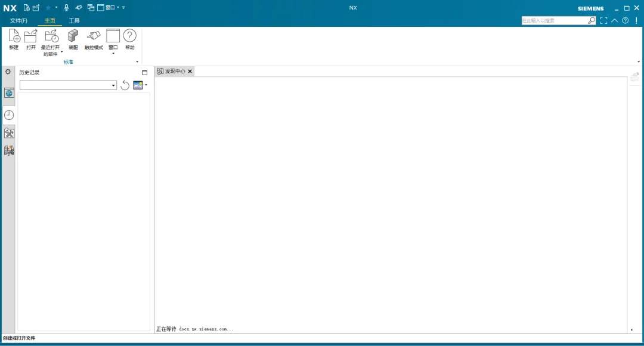Image resolution: width=644 pixels, height=346 pixels.
Task: Open quick access toolbar customize arrow
Action: click(x=123, y=7)
